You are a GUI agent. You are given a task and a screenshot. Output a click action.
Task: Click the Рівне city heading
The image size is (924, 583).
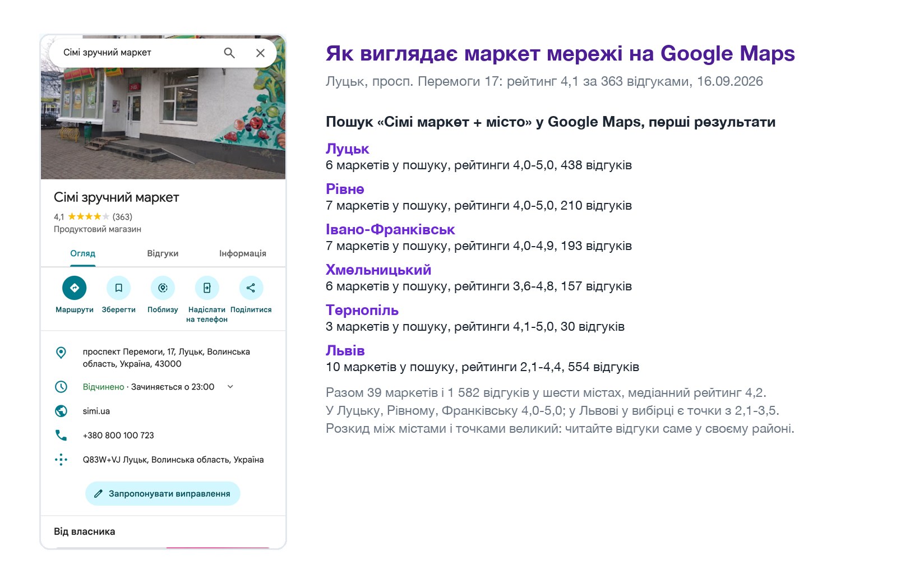[345, 189]
